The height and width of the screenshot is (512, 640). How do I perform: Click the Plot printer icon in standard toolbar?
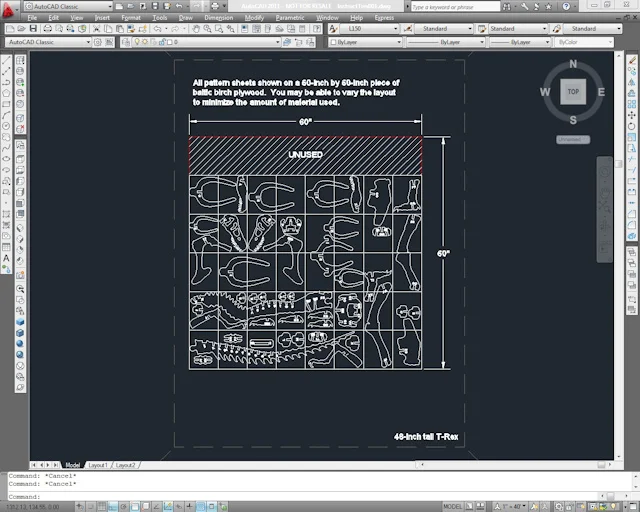point(47,29)
